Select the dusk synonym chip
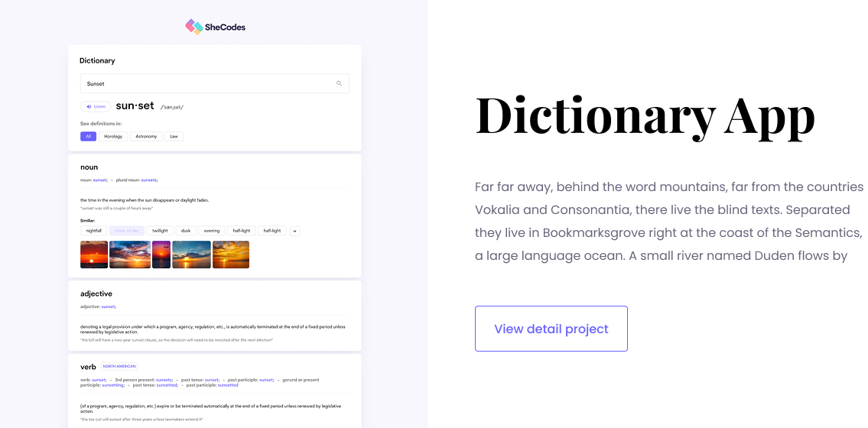The height and width of the screenshot is (428, 868). [185, 231]
